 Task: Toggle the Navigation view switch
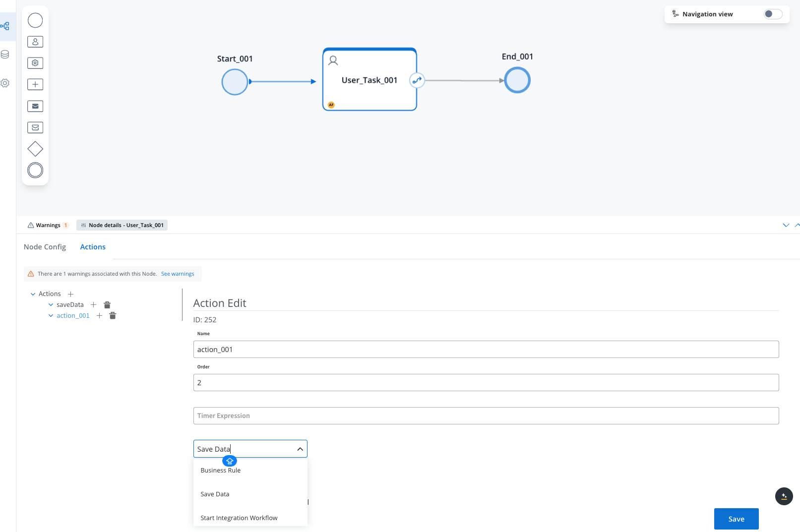click(x=773, y=14)
